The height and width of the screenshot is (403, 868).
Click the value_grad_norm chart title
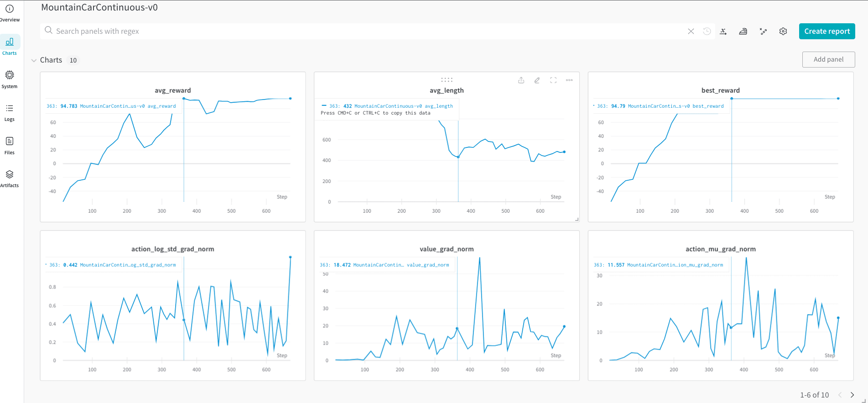[447, 249]
